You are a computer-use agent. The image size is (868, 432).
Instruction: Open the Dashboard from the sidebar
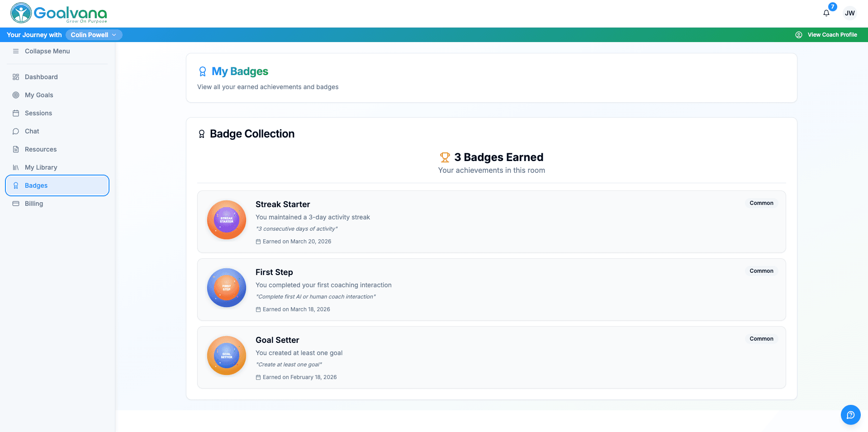coord(41,77)
